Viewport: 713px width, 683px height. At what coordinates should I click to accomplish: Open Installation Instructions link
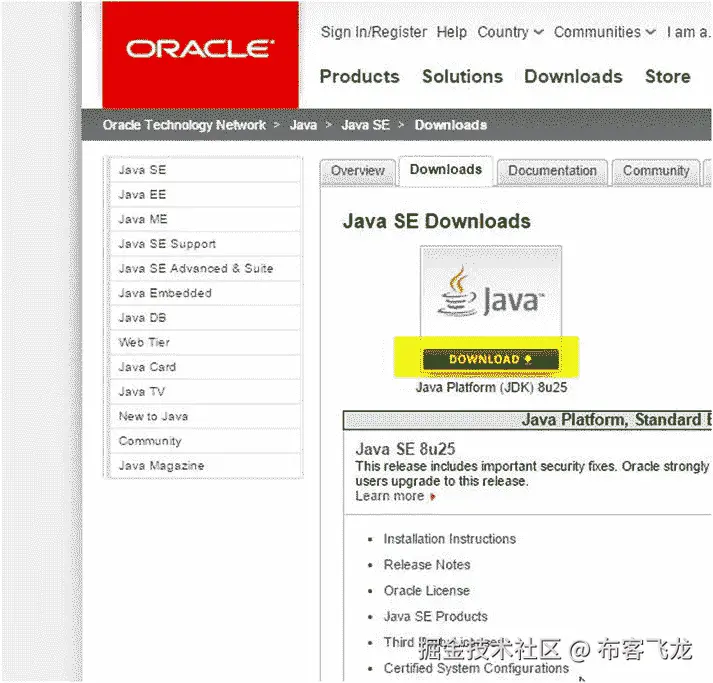point(449,539)
